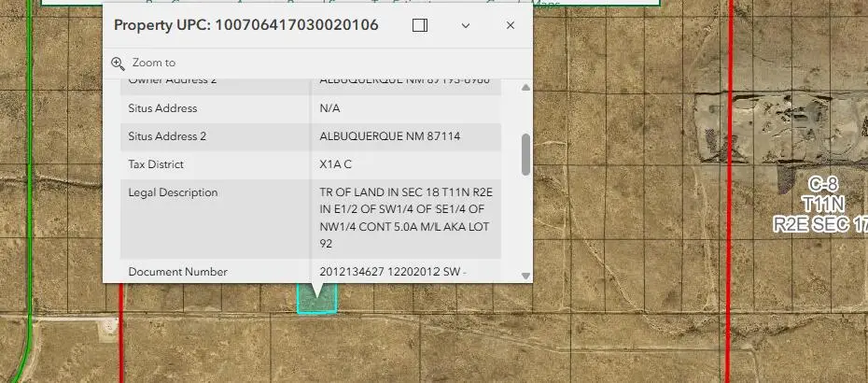Dock the property popup panel
868x383 pixels.
click(420, 25)
